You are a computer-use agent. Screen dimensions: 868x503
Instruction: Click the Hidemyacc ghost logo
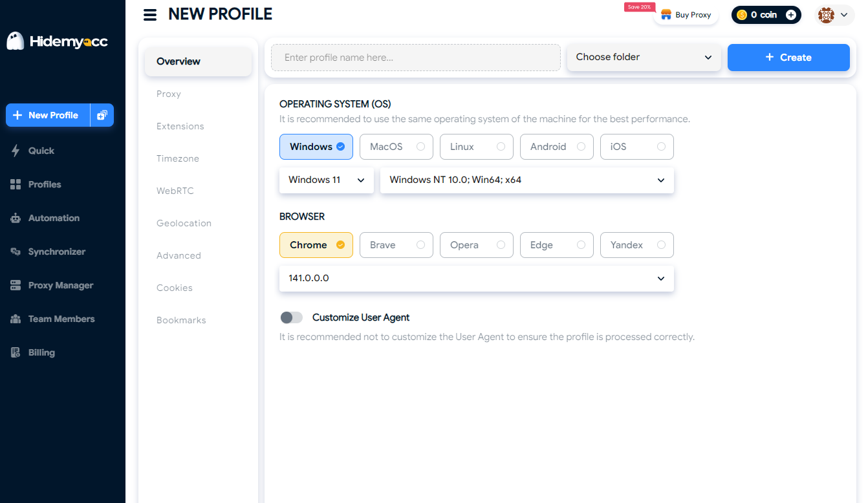click(15, 41)
